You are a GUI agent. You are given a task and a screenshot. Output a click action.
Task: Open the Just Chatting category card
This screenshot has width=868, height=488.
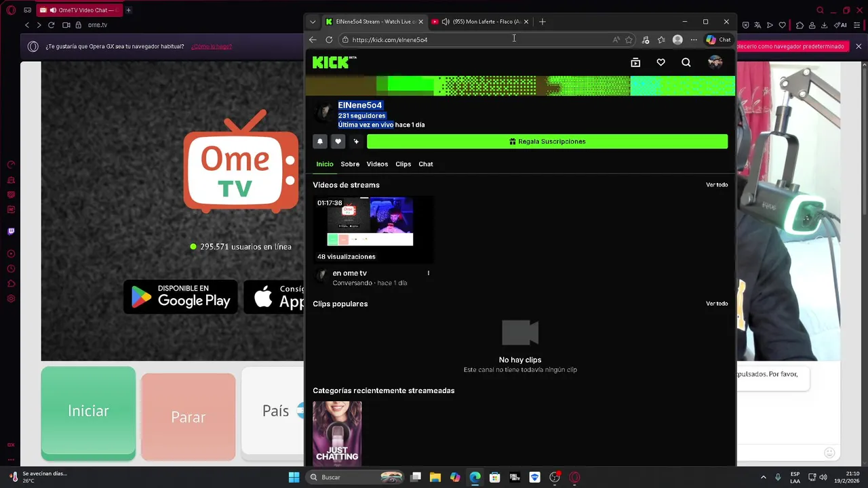[337, 433]
